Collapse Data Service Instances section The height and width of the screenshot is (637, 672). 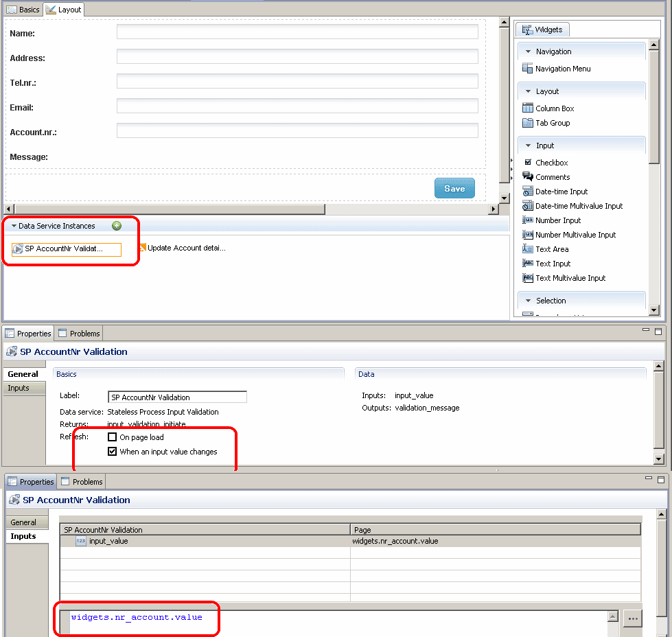[14, 226]
